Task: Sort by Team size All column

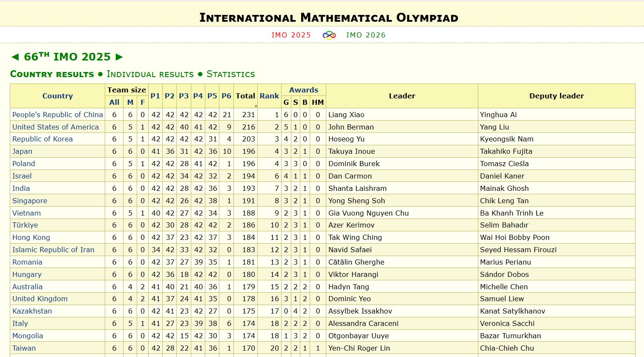Action: (x=114, y=102)
